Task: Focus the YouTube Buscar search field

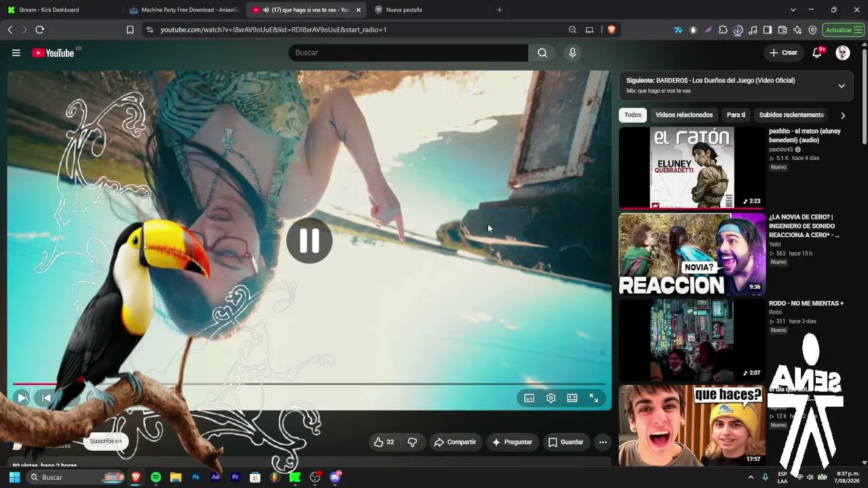Action: coord(408,53)
